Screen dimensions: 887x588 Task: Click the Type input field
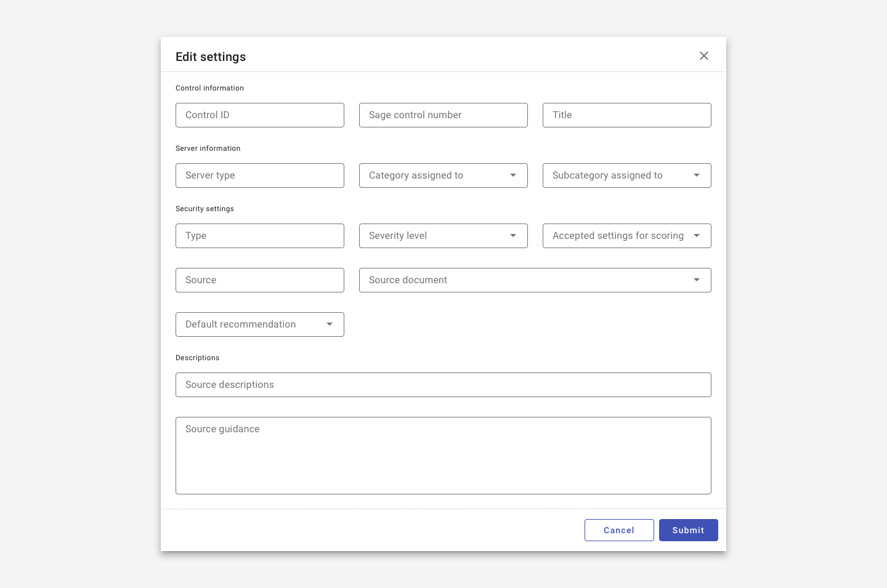(x=260, y=236)
